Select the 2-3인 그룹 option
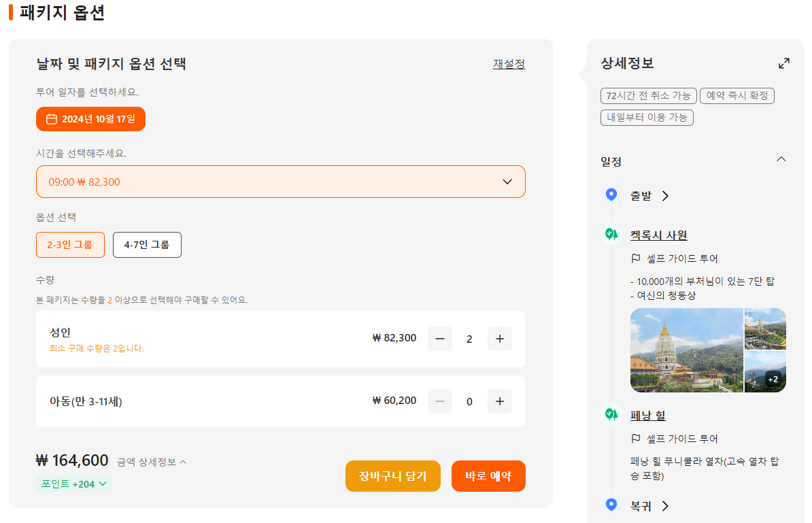The image size is (812, 523). pyautogui.click(x=71, y=245)
